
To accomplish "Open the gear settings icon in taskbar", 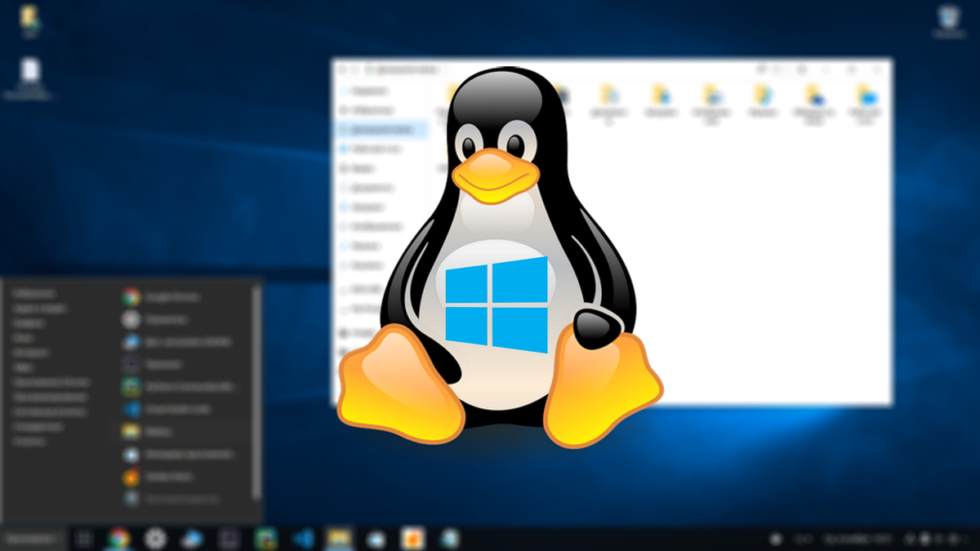I will click(x=155, y=539).
